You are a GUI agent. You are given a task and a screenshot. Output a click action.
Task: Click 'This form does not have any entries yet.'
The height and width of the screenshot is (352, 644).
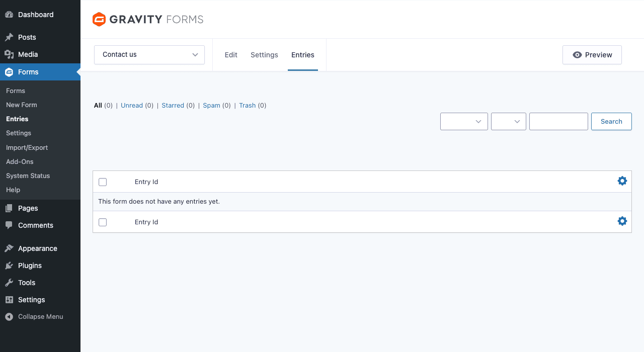click(159, 202)
